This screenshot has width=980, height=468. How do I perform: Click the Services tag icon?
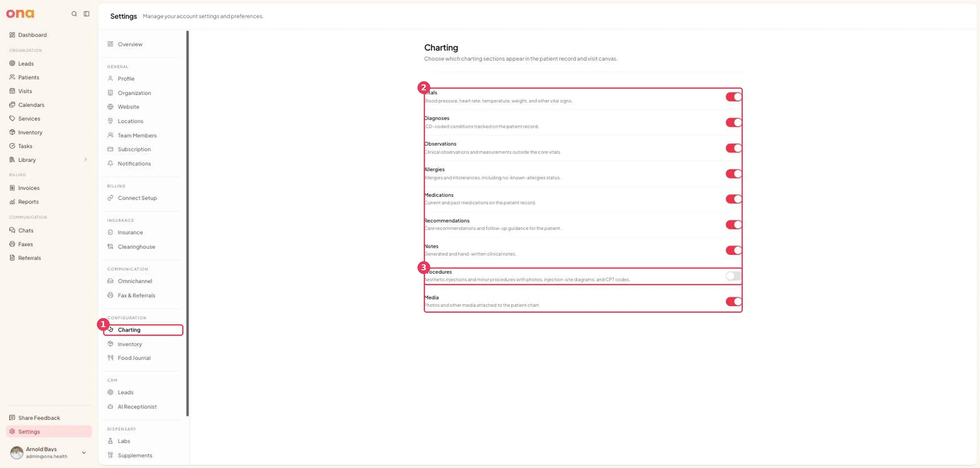(12, 118)
